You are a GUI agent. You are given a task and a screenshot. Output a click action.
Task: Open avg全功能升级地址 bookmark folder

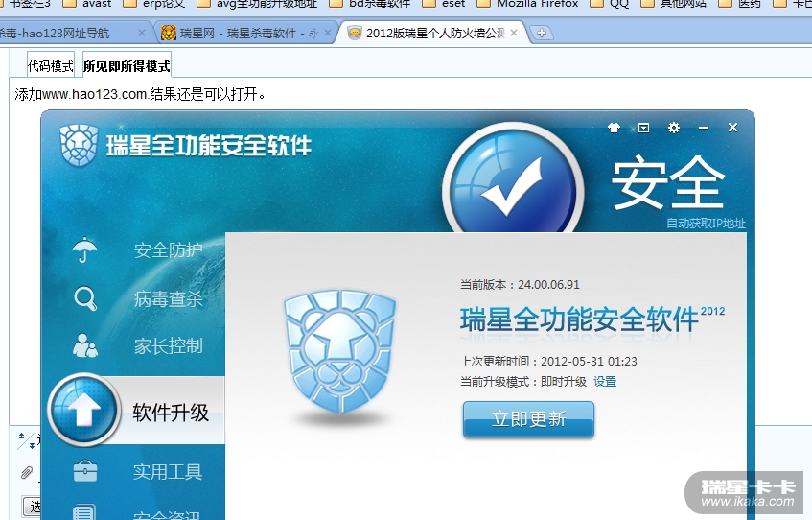click(x=257, y=4)
